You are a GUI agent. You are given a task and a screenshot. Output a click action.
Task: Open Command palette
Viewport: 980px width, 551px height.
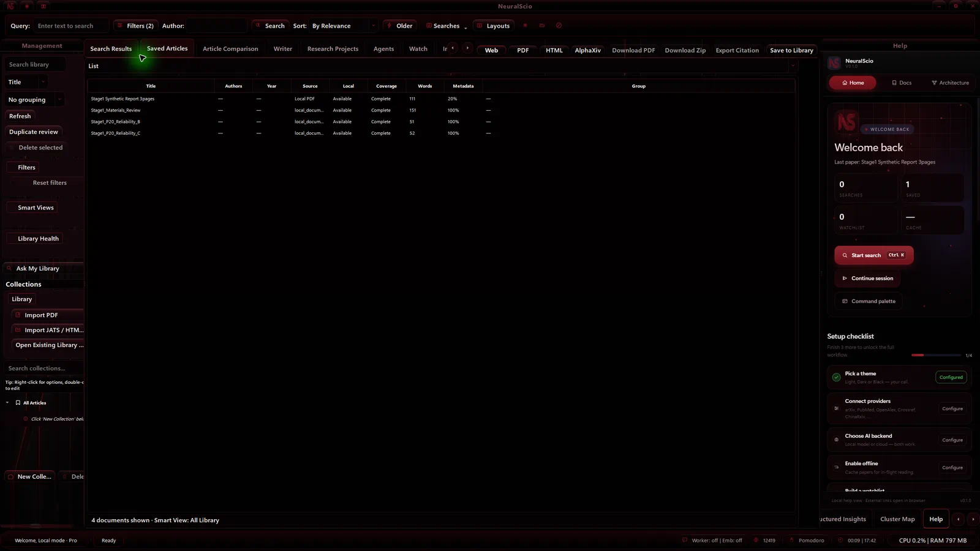click(x=868, y=301)
